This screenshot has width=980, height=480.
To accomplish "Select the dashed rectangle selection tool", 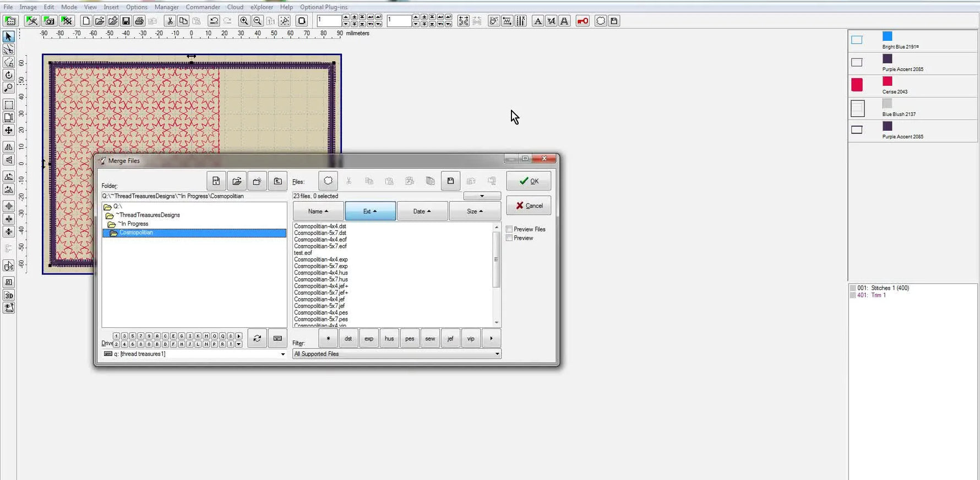I will point(8,105).
